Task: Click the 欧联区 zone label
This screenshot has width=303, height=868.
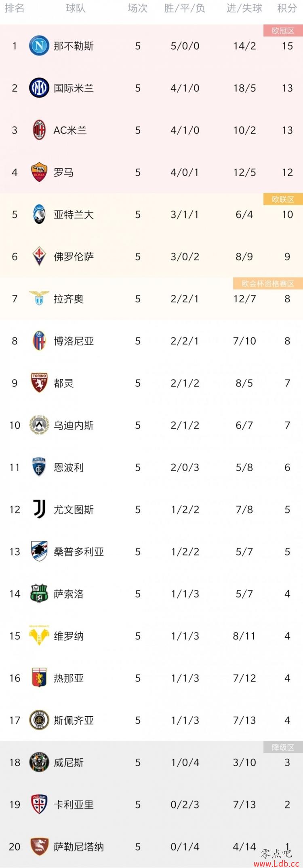Action: click(x=283, y=199)
